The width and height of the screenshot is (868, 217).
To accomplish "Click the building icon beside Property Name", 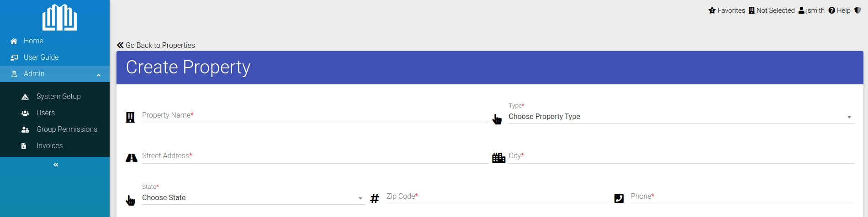I will click(130, 118).
